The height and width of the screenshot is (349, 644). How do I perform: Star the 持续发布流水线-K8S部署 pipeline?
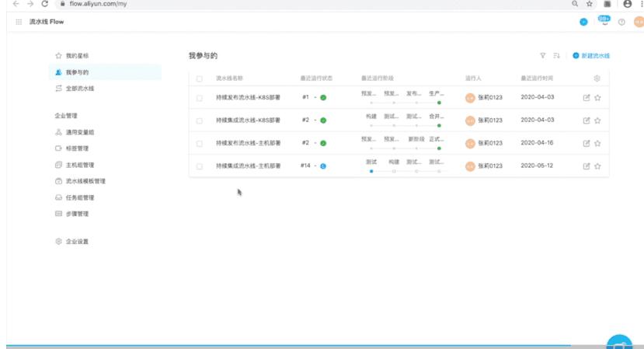tap(597, 98)
